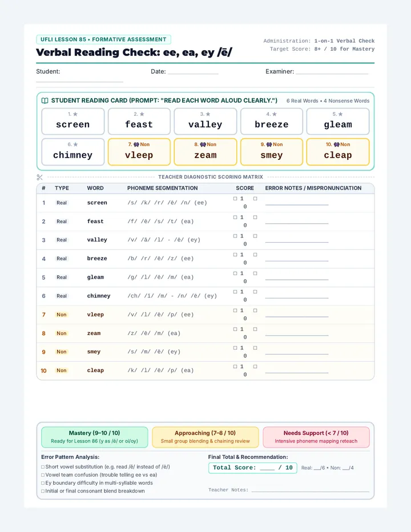
Task: Click the Student name line
Action: [80, 82]
